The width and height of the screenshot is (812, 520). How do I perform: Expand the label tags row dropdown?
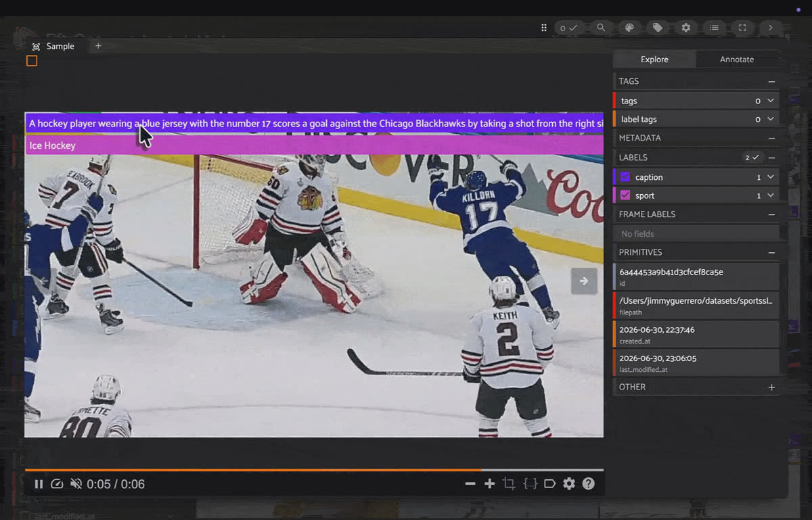771,119
